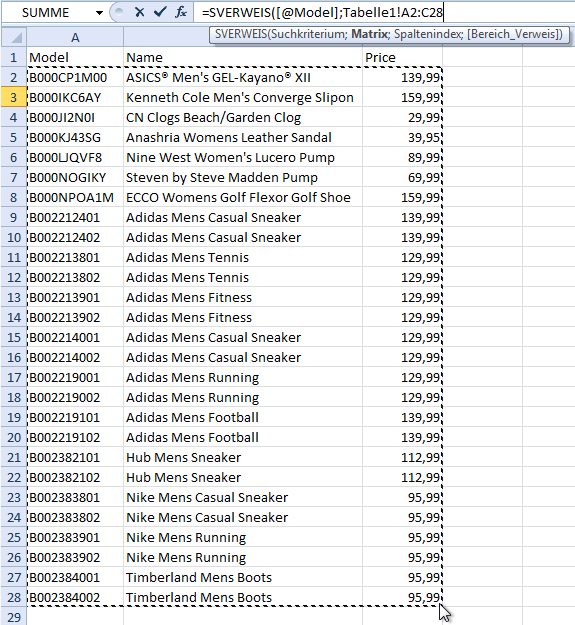Viewport: 575px width, 625px height.
Task: Click Bereich_Verweis argument in tooltip
Action: point(512,34)
